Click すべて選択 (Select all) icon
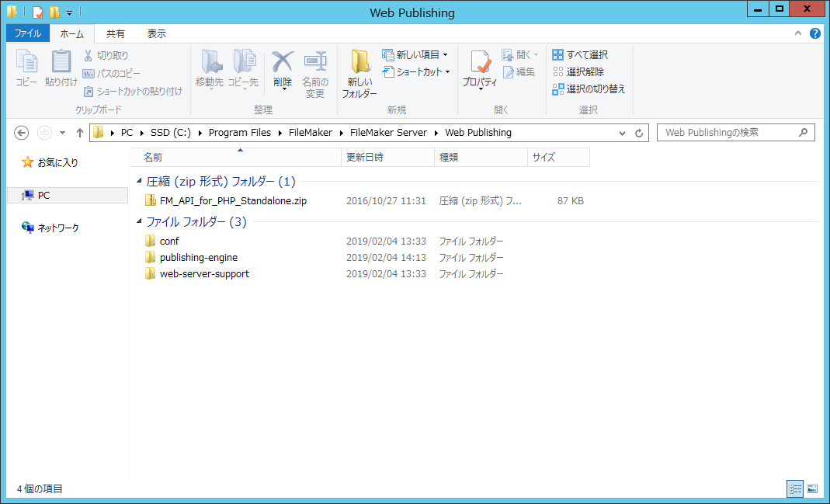Image resolution: width=830 pixels, height=504 pixels. (x=558, y=54)
